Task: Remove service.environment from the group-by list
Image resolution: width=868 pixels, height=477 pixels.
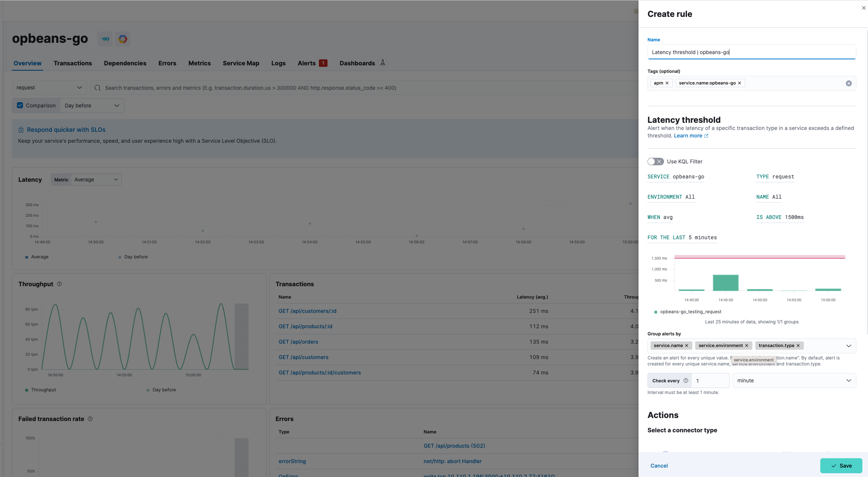Action: coord(747,346)
